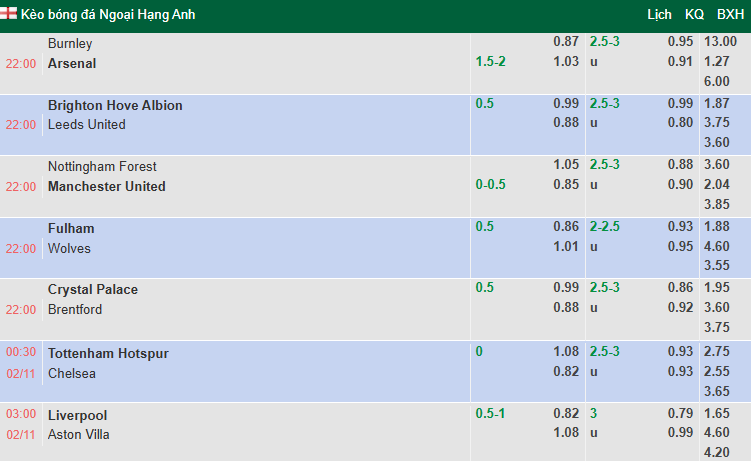751x461 pixels.
Task: Open the Manchester United team link
Action: 107,186
